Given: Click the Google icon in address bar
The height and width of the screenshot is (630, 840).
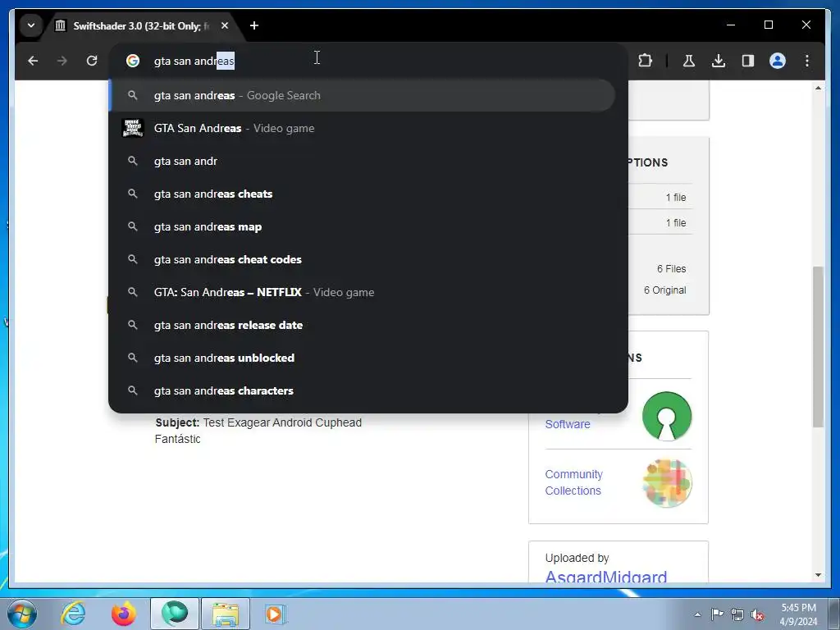Looking at the screenshot, I should (132, 61).
